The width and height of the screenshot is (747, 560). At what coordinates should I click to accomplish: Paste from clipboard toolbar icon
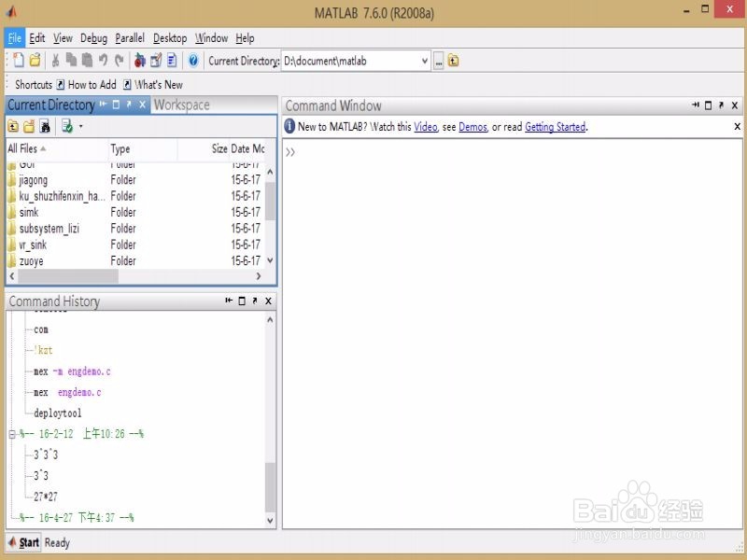[87, 61]
